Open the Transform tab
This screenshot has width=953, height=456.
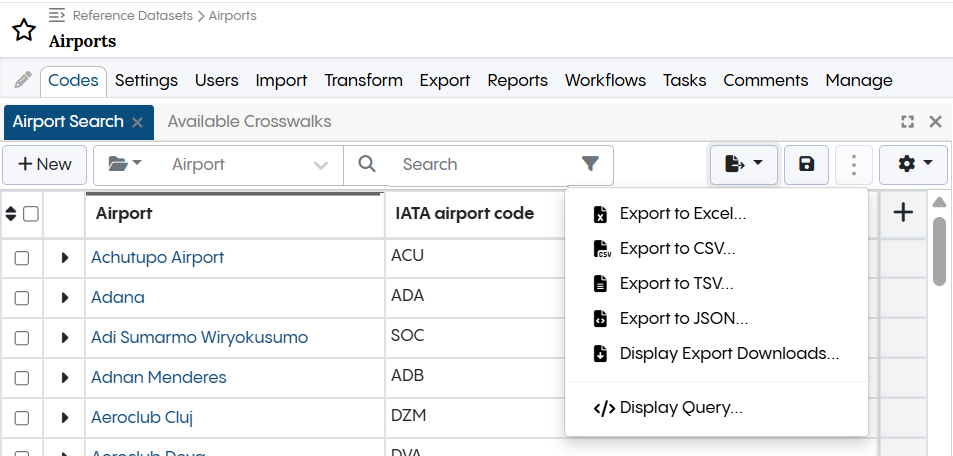tap(363, 81)
